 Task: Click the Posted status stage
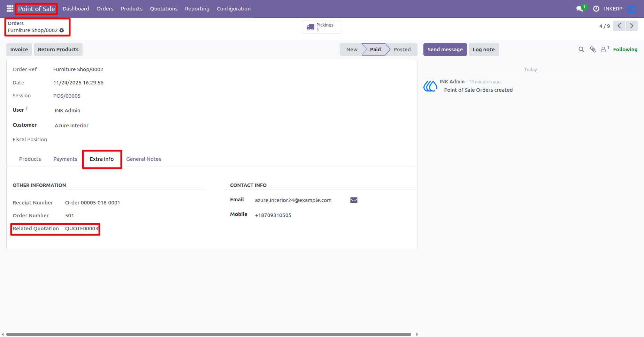(402, 50)
